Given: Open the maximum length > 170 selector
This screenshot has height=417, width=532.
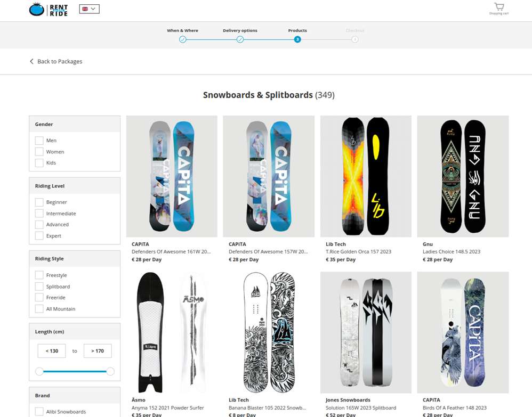Looking at the screenshot, I should click(98, 350).
